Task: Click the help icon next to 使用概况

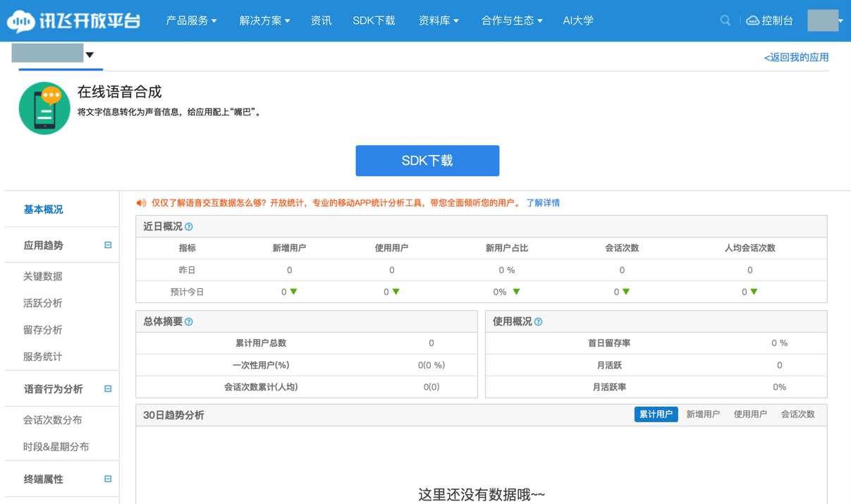Action: [538, 322]
